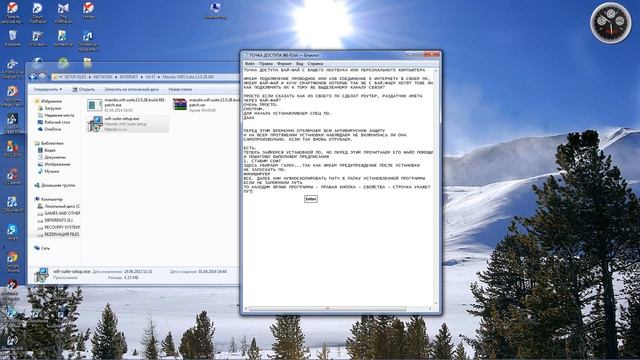The width and height of the screenshot is (640, 360).
Task: Click inside the Notepad text area
Action: coord(339,187)
